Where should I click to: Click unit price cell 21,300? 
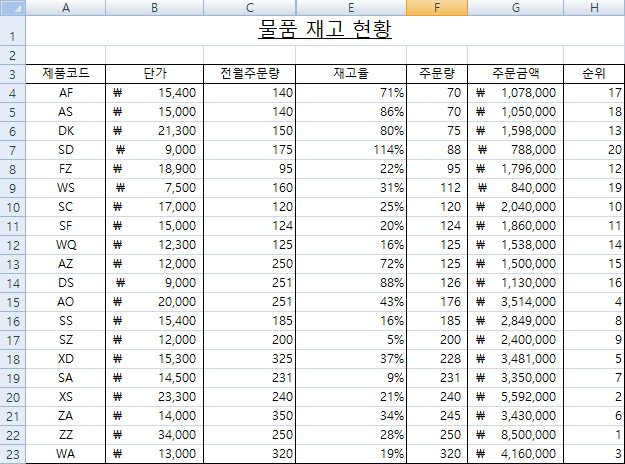155,131
